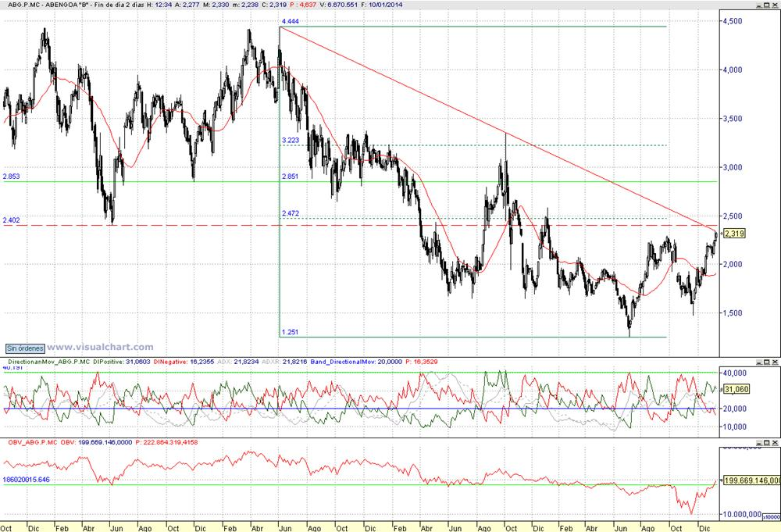
Task: Maximize the main price chart panel
Action: [x=767, y=5]
